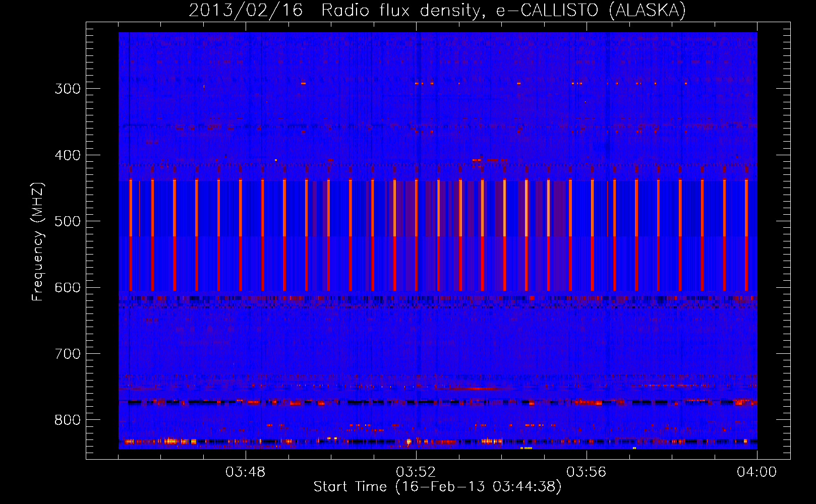The width and height of the screenshot is (816, 504).
Task: Select the 500 frequency tick label
Action: 68,221
